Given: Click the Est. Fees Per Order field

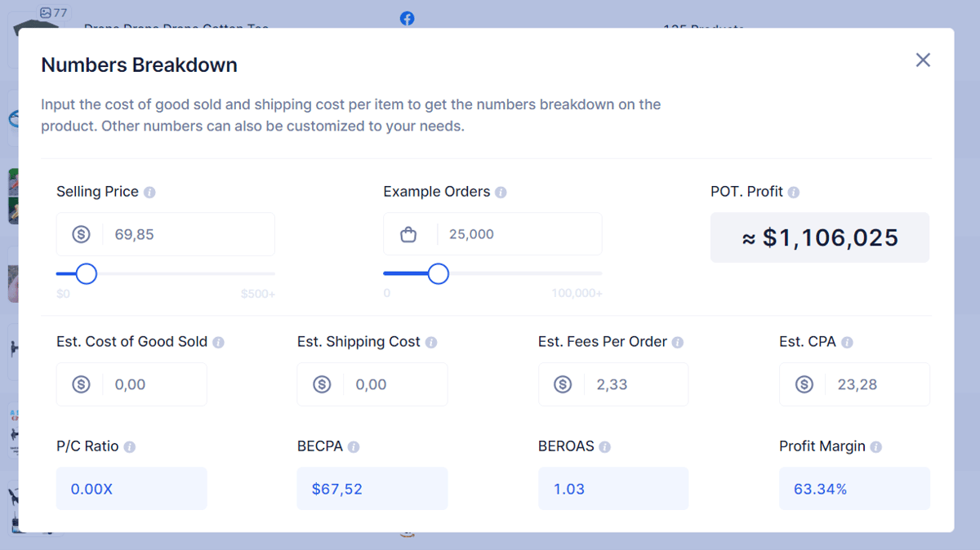Looking at the screenshot, I should 613,384.
